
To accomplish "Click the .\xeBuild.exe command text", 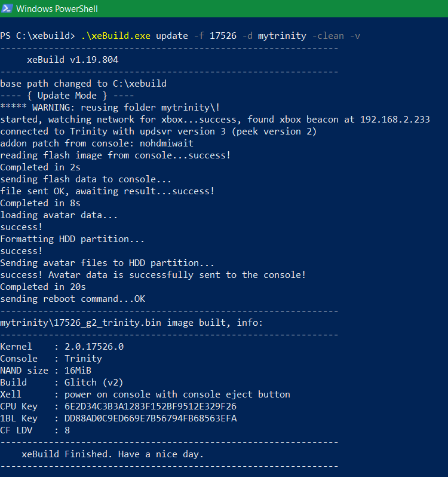I will 116,36.
